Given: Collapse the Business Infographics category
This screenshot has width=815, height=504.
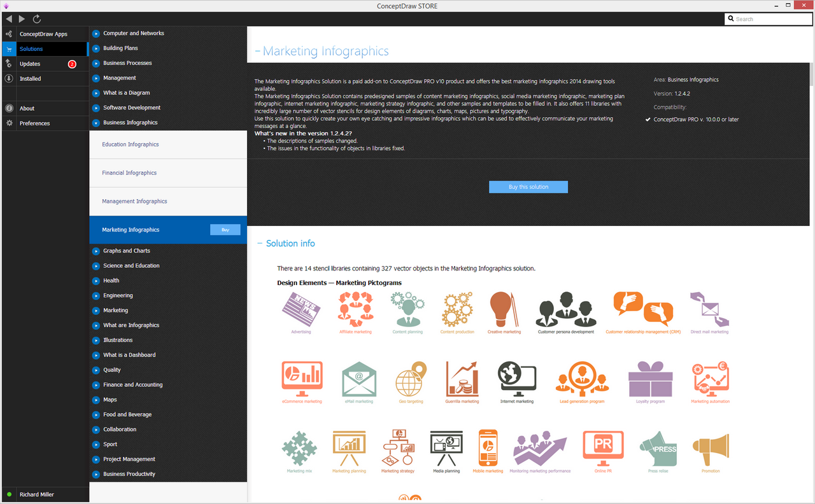Looking at the screenshot, I should click(96, 123).
